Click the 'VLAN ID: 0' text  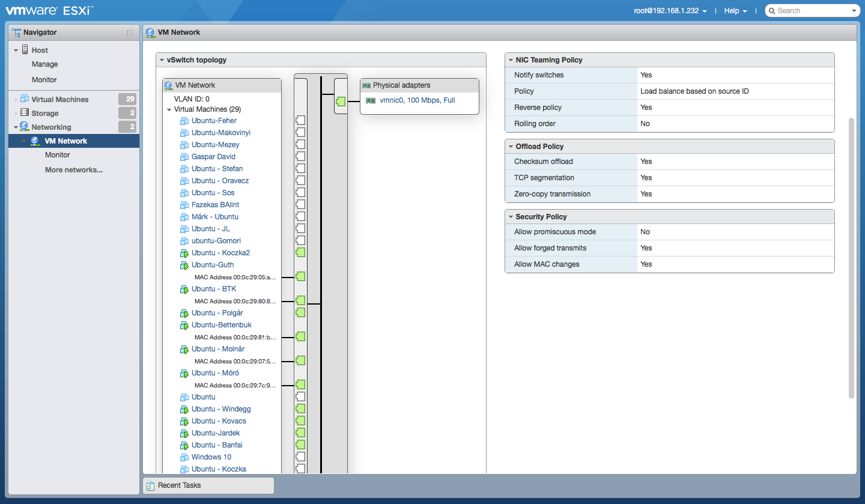[192, 99]
